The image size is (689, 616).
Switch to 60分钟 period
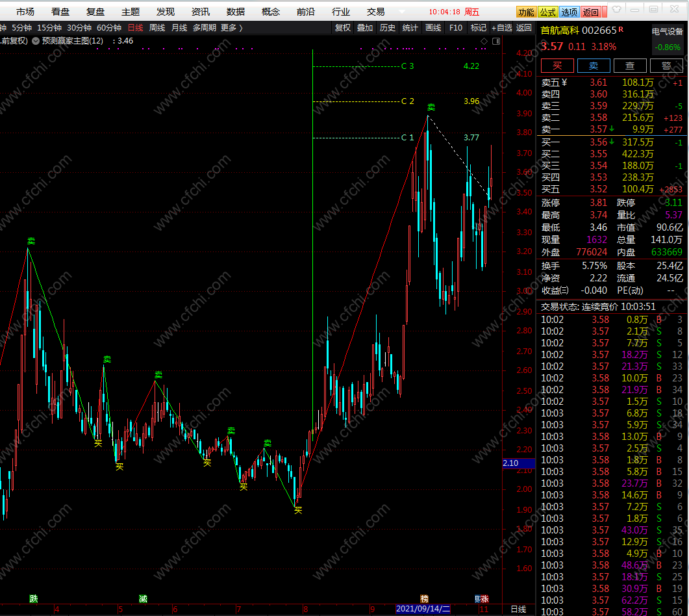click(109, 28)
